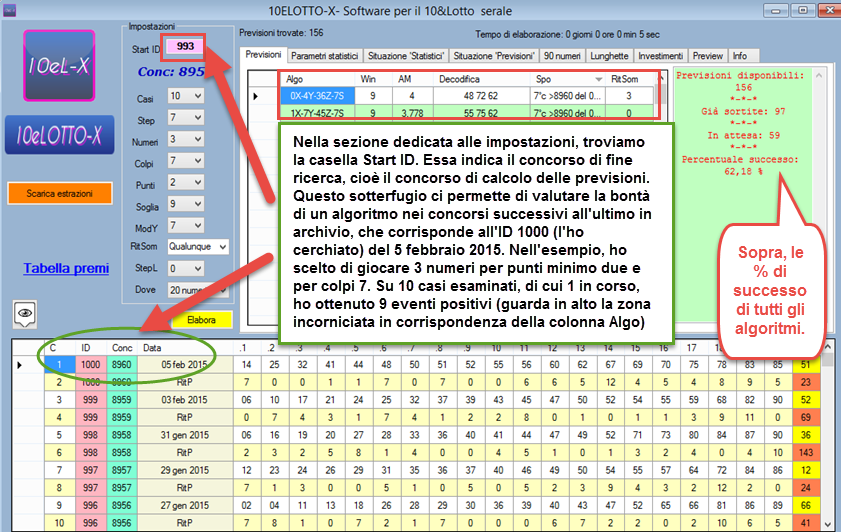Screen dimensions: 841x532
Task: Click date cell 29 gen 2015
Action: (x=185, y=470)
